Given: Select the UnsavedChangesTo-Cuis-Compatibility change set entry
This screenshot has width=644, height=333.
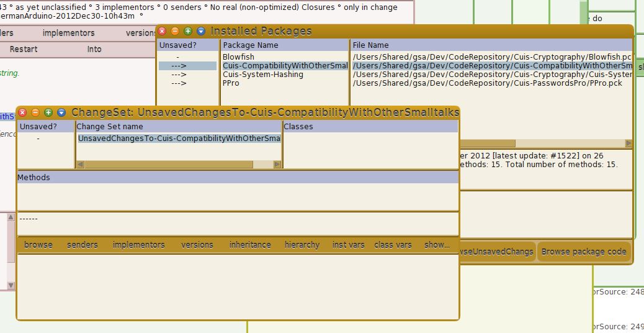Looking at the screenshot, I should coord(179,139).
